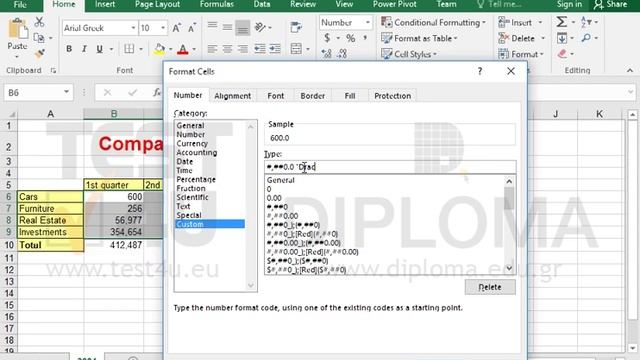
Task: Decrease indent icon
Action: point(260,49)
